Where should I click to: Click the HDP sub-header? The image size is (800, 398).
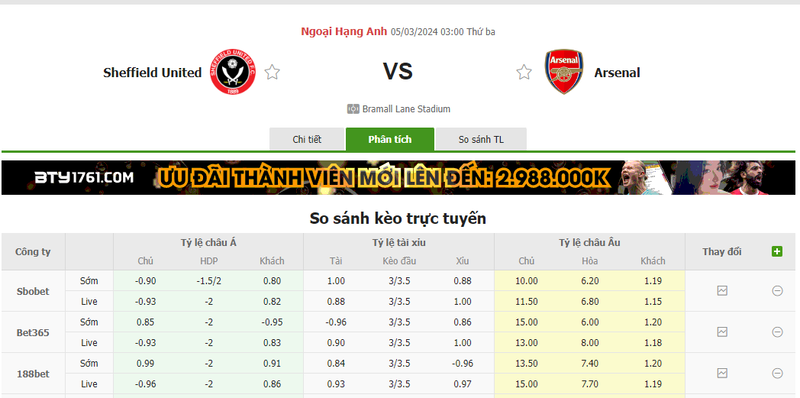point(209,261)
